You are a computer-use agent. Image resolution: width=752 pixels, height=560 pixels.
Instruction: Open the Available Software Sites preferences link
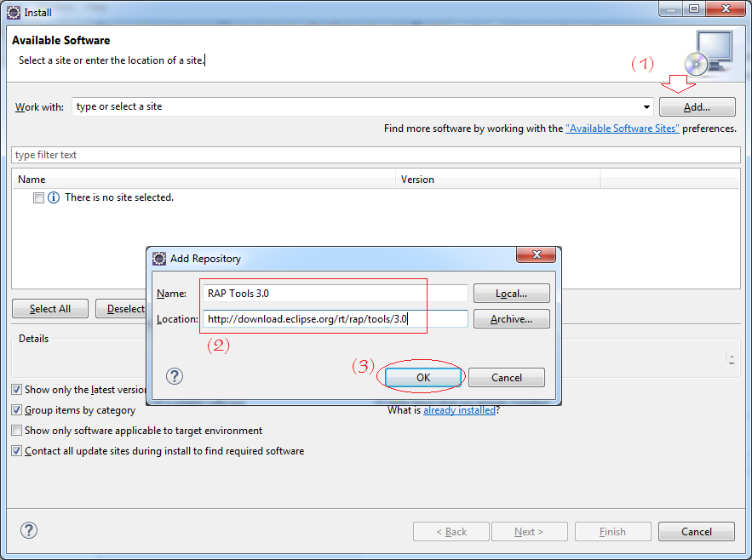click(622, 129)
